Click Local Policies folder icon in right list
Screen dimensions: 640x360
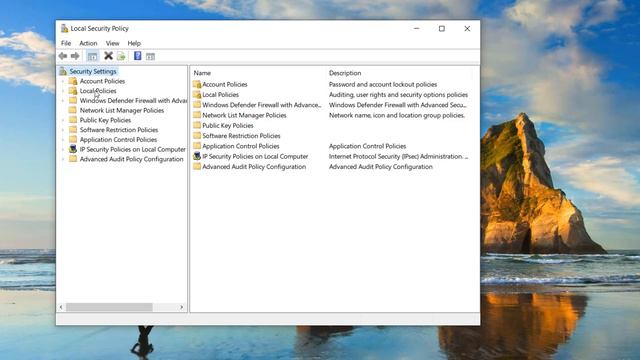coord(197,95)
